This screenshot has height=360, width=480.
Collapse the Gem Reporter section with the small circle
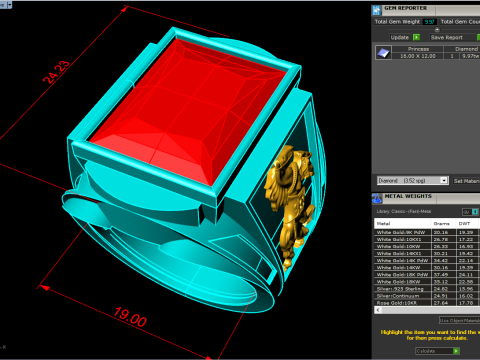(437, 30)
